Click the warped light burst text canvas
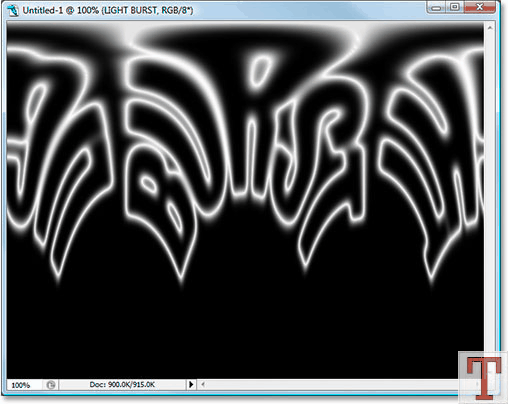This screenshot has width=508, height=404. (x=245, y=200)
